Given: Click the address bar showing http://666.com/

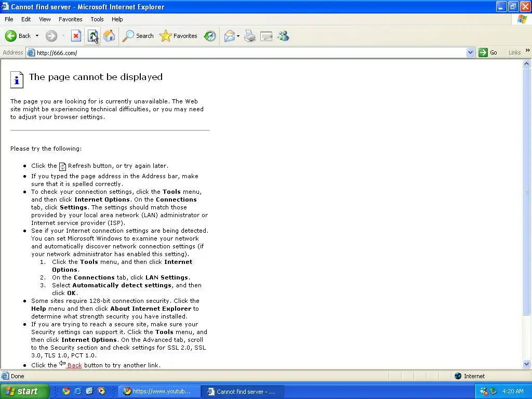Looking at the screenshot, I should [x=251, y=53].
